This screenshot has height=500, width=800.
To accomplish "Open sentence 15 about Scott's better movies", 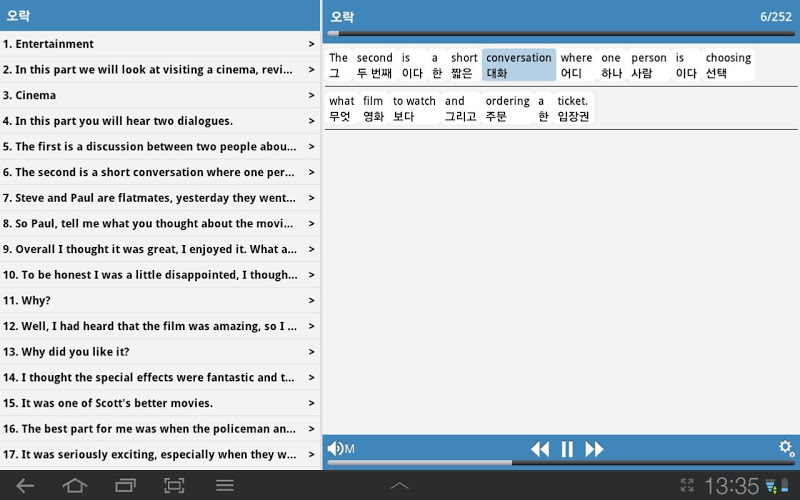I will tap(160, 403).
